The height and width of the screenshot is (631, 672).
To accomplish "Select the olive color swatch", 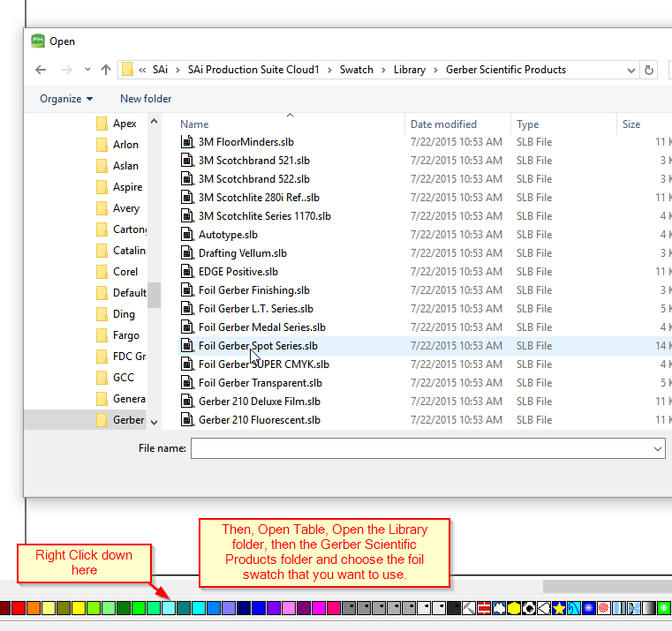I will [64, 608].
